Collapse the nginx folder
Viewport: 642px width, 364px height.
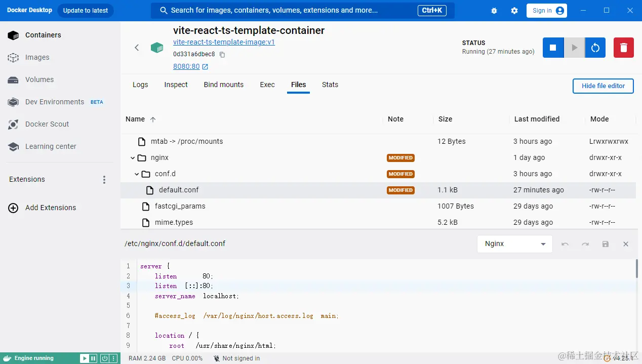pyautogui.click(x=133, y=158)
